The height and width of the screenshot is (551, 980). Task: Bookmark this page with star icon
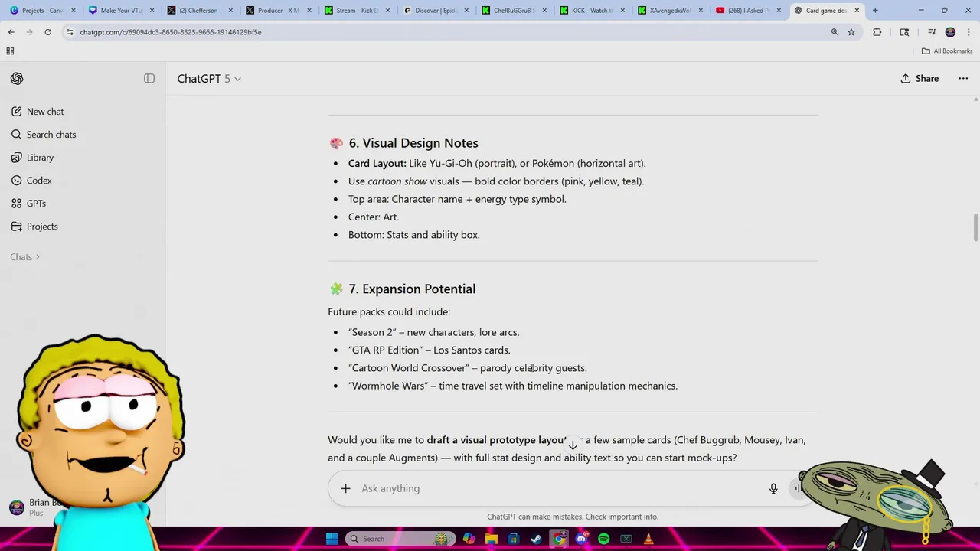tap(851, 32)
